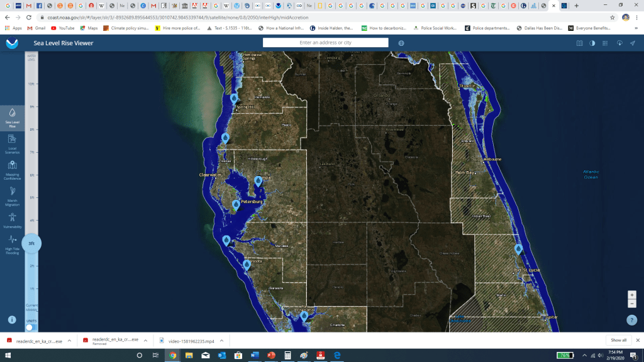This screenshot has height=362, width=644.
Task: Show the High Tide Flooding layer
Action: [x=12, y=243]
